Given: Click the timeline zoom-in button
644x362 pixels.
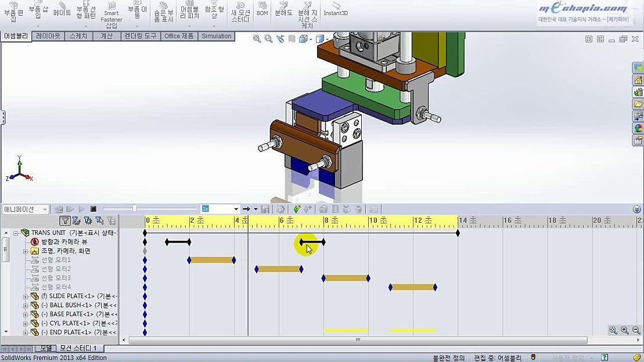Looking at the screenshot, I should tap(624, 330).
